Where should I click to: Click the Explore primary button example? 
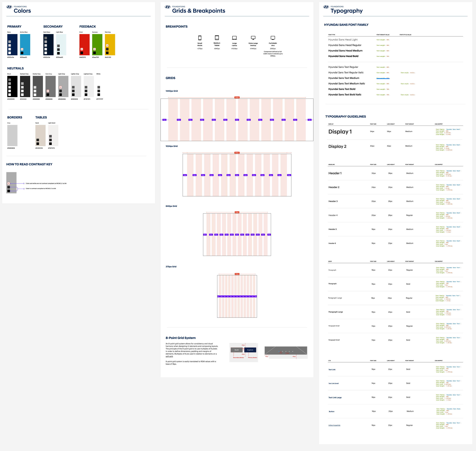tap(250, 350)
